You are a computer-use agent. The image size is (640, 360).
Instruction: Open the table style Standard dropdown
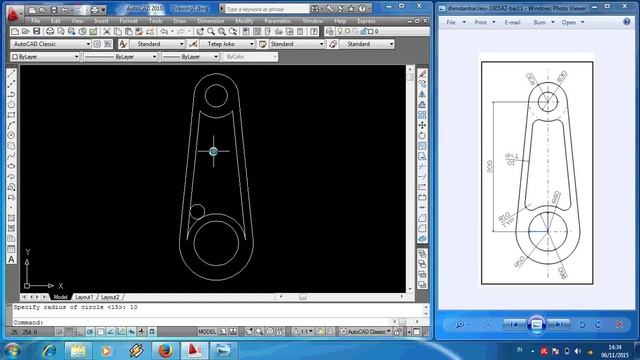pyautogui.click(x=297, y=44)
